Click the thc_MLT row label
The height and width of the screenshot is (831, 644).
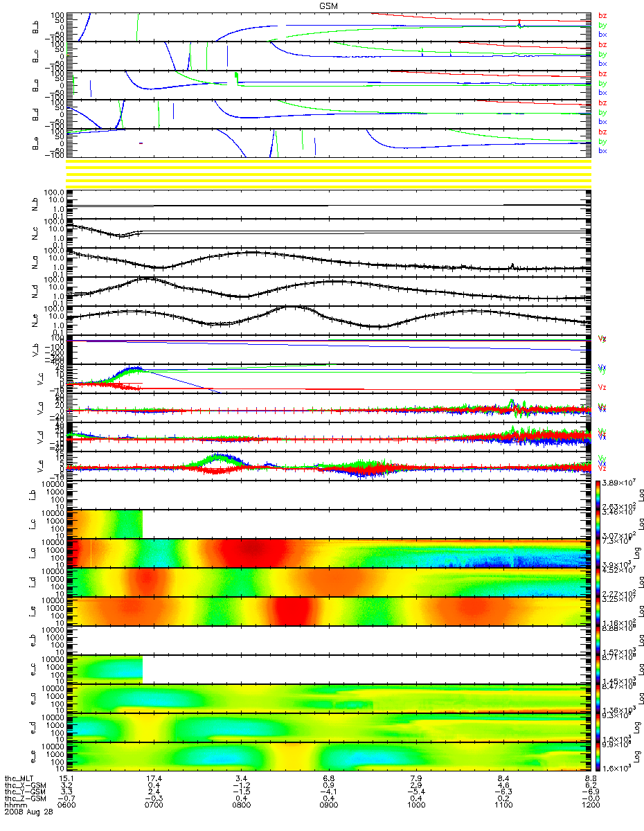coord(19,778)
